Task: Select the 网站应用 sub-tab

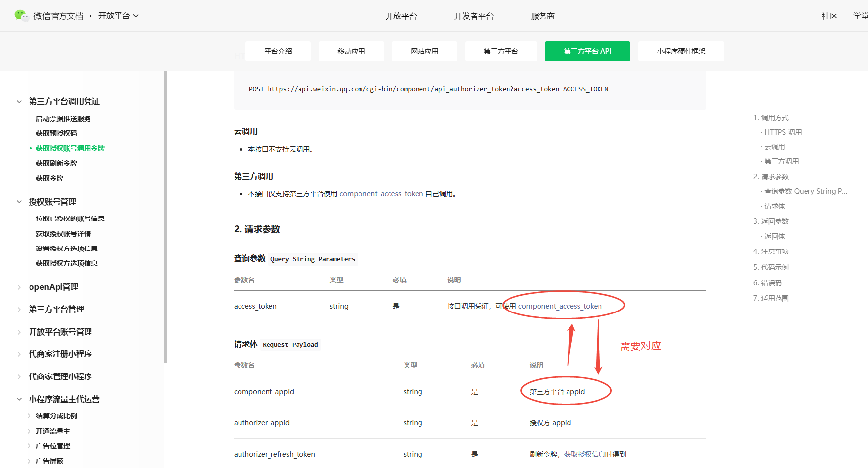Action: [424, 51]
